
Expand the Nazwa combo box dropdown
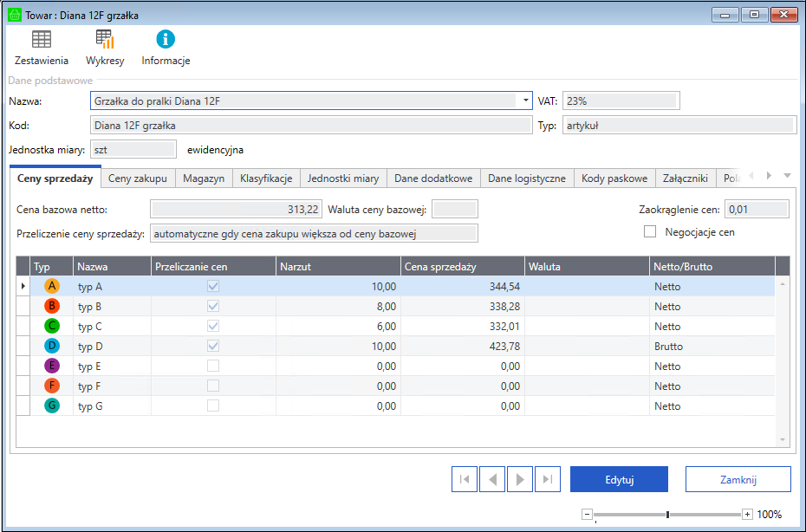click(525, 101)
